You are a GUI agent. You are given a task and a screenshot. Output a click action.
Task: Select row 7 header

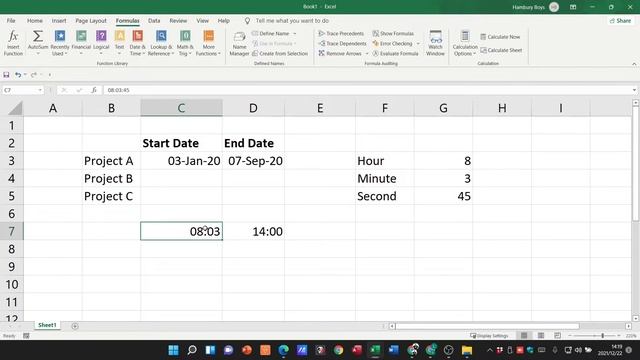point(11,231)
